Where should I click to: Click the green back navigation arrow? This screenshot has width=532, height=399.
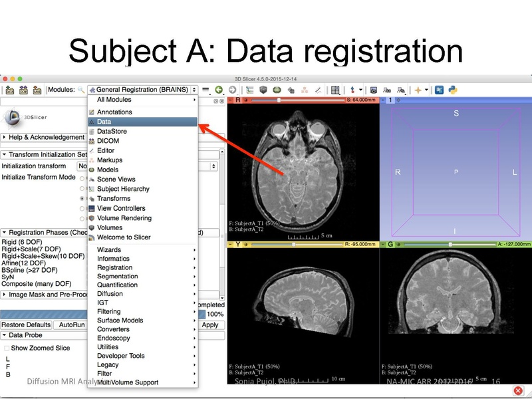click(x=218, y=88)
